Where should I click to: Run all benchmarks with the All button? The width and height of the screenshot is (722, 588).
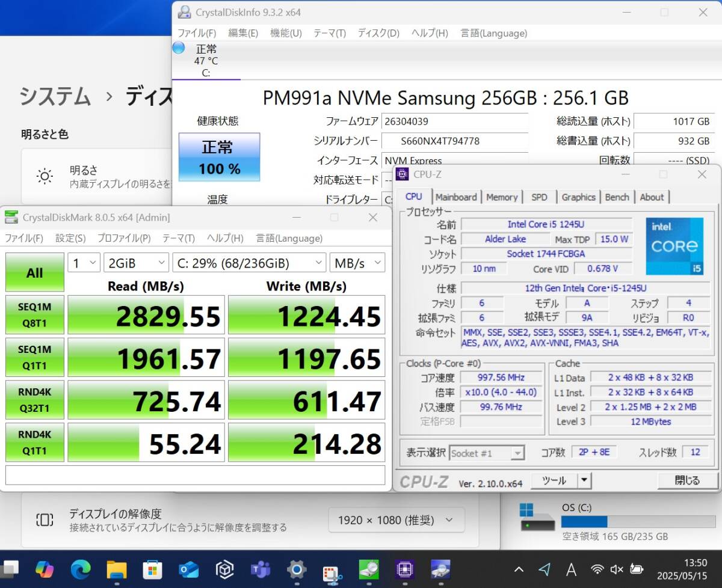(x=35, y=272)
